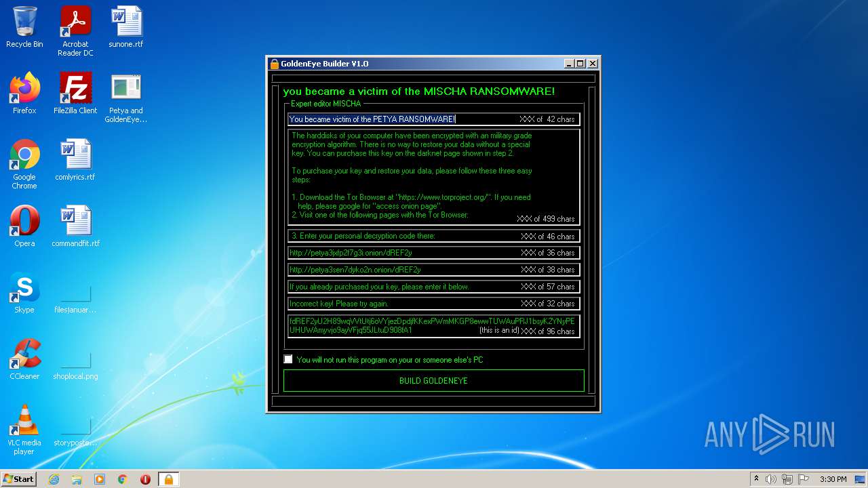Select the Petya and GoldenEye desktop file

coord(126,98)
